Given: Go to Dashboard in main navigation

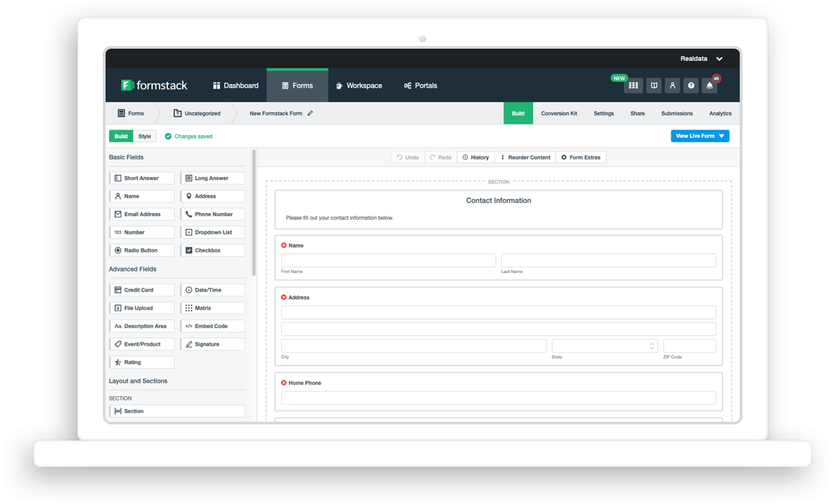Looking at the screenshot, I should [235, 86].
